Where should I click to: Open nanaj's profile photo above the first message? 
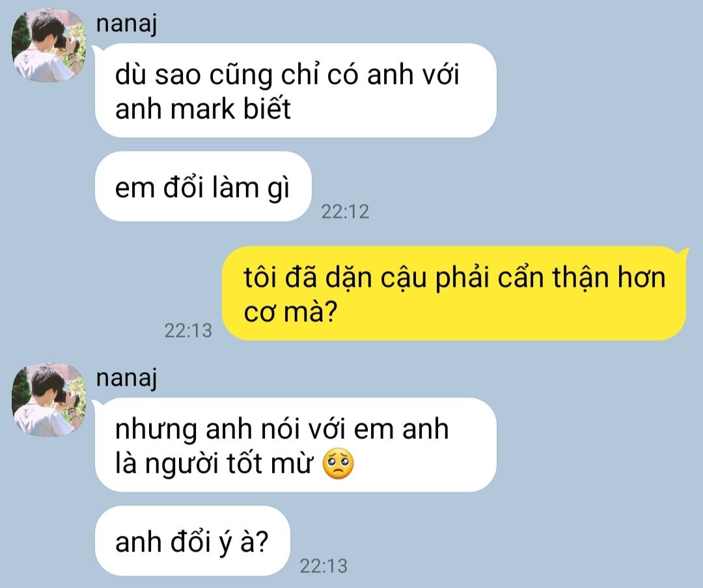[x=49, y=46]
